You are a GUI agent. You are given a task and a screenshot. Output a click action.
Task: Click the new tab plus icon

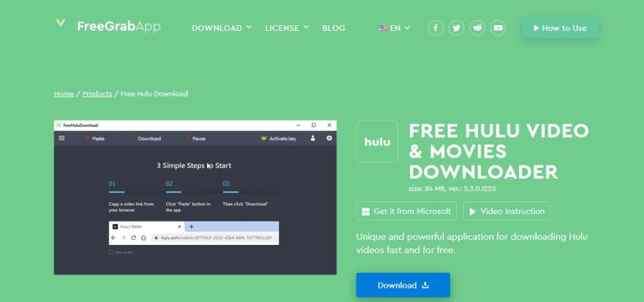tap(191, 226)
